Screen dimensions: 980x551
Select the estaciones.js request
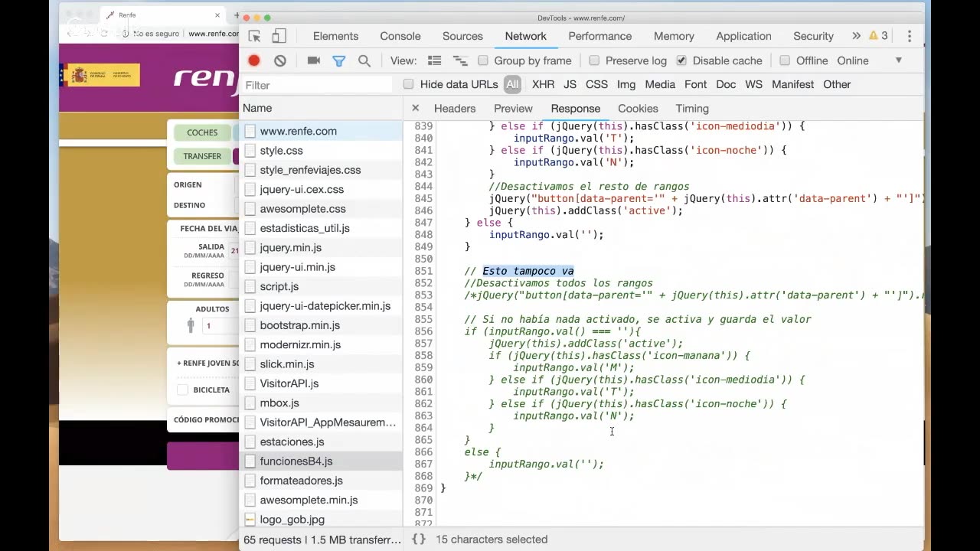point(321,442)
